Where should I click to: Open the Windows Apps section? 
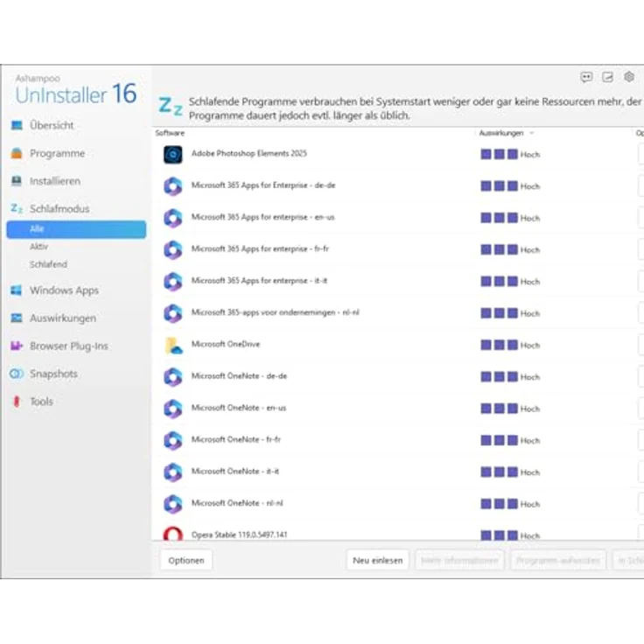coord(64,290)
